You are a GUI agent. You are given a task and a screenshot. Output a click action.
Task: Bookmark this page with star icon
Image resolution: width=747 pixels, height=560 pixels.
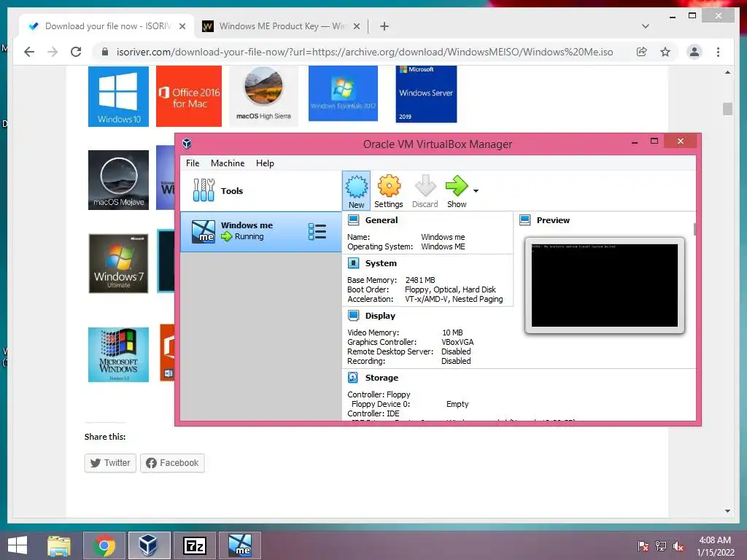(x=665, y=52)
